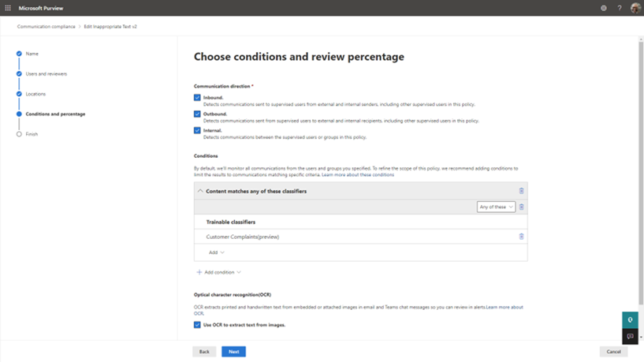Delete the classifiers condition group
The width and height of the screenshot is (644, 362).
coord(521,191)
